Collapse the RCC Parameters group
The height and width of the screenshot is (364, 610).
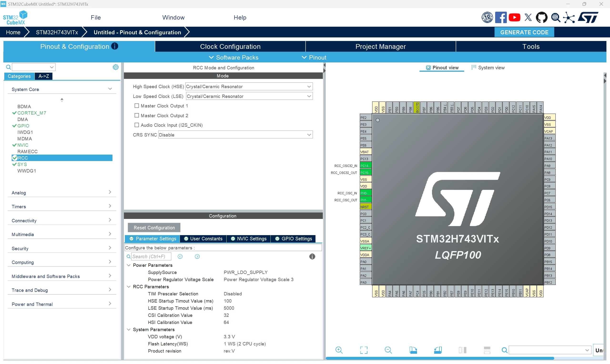128,287
